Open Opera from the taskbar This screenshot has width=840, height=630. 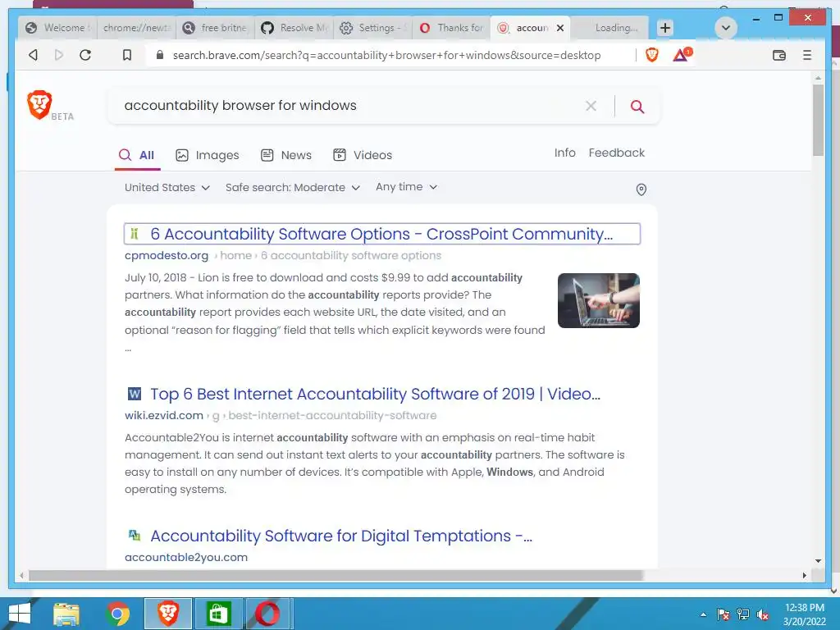point(268,614)
